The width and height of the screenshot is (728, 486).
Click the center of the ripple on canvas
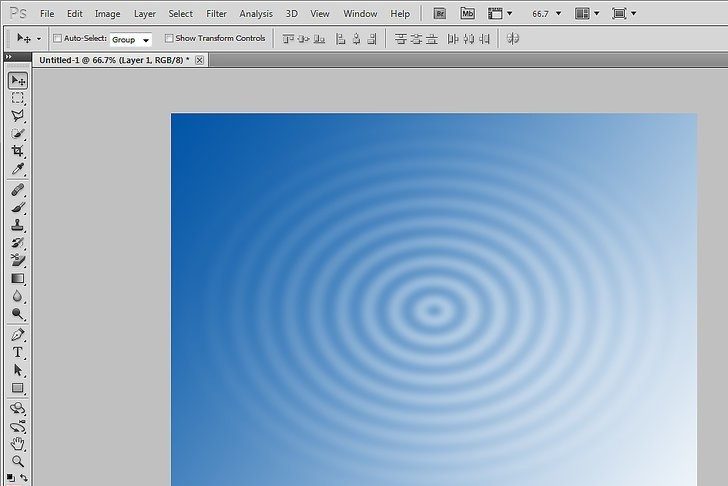[x=433, y=311]
